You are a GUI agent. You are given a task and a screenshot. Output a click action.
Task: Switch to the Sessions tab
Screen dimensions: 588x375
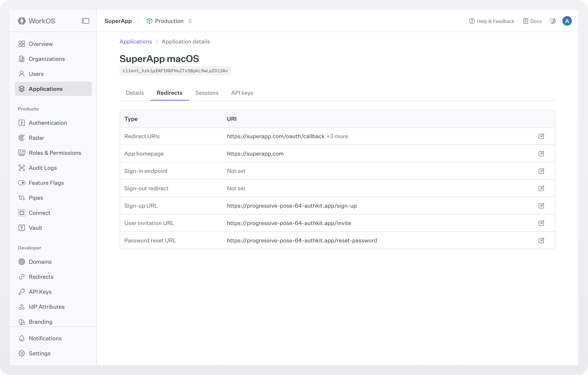(207, 93)
